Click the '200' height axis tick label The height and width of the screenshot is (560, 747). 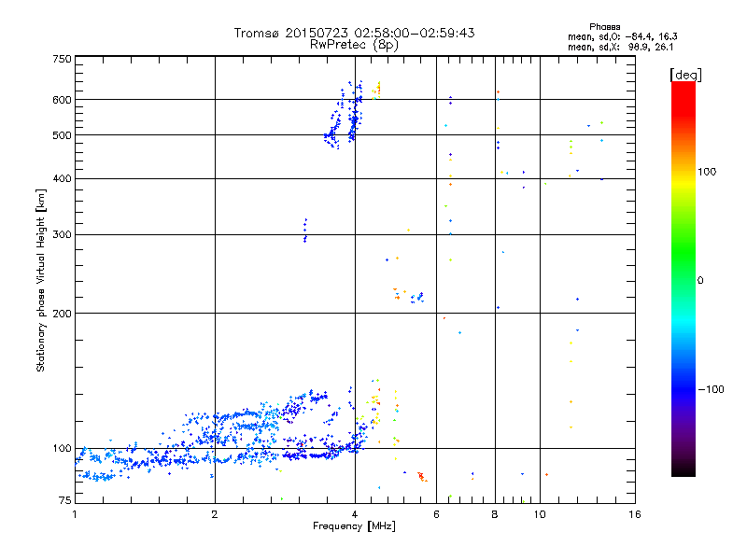(62, 314)
